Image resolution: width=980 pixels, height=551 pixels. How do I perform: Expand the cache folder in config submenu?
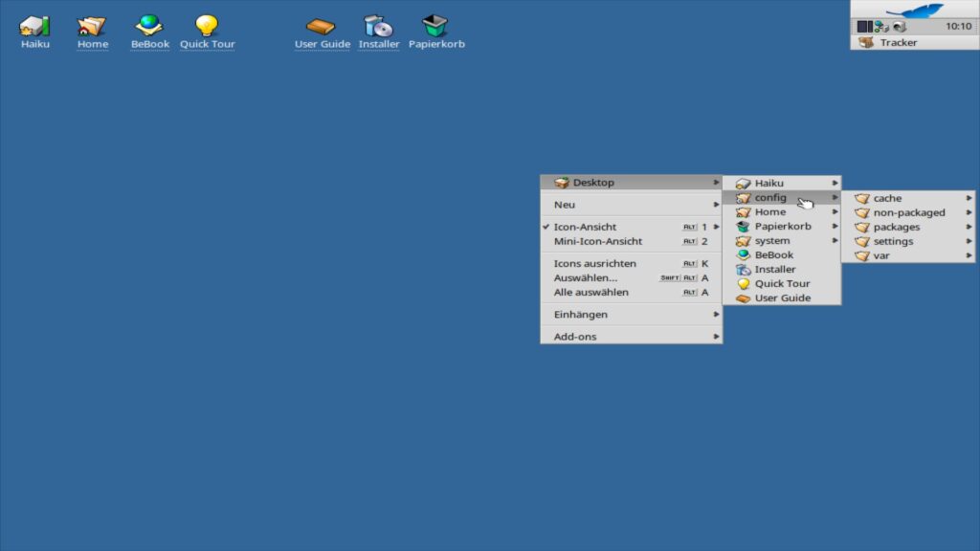(908, 198)
